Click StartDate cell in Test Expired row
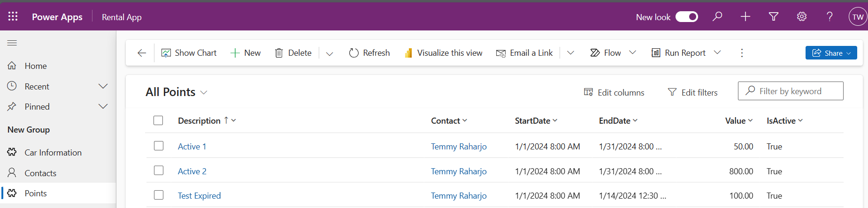 click(x=547, y=196)
